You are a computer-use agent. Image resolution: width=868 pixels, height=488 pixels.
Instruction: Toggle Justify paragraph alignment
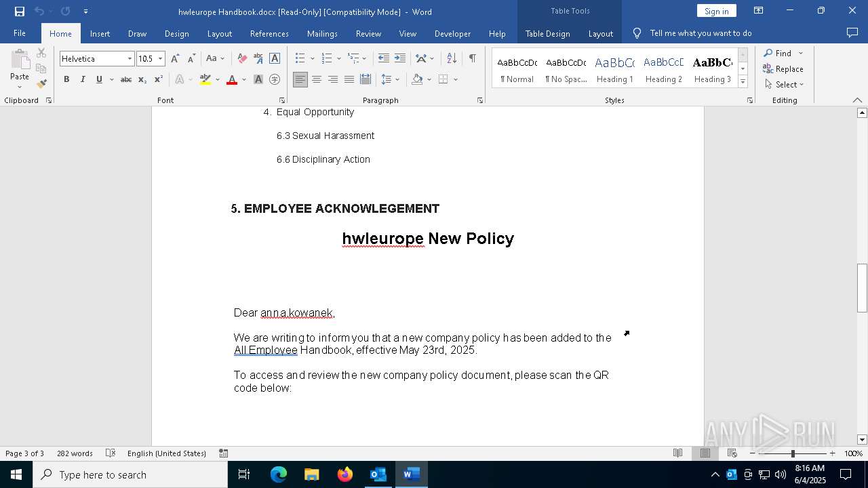(x=349, y=80)
